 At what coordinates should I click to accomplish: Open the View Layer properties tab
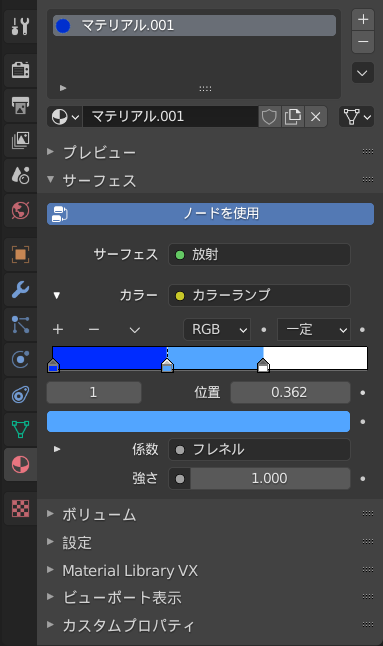pyautogui.click(x=20, y=140)
